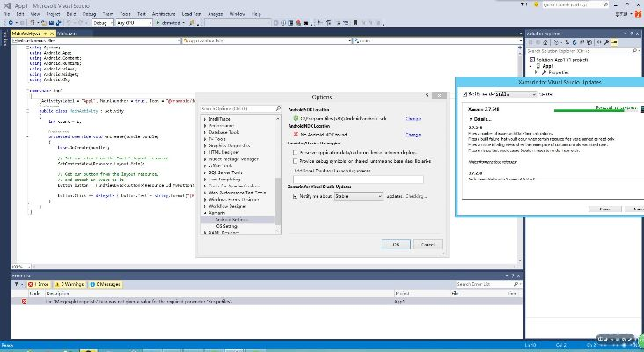This screenshot has height=352, width=644.
Task: Switch to the MainActivity.cs tab
Action: pos(25,33)
